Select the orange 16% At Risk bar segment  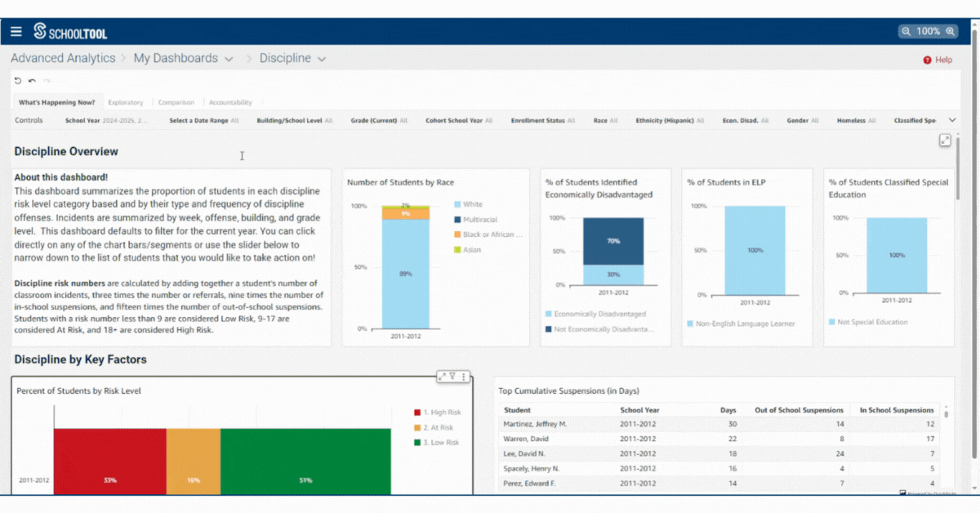tap(194, 461)
